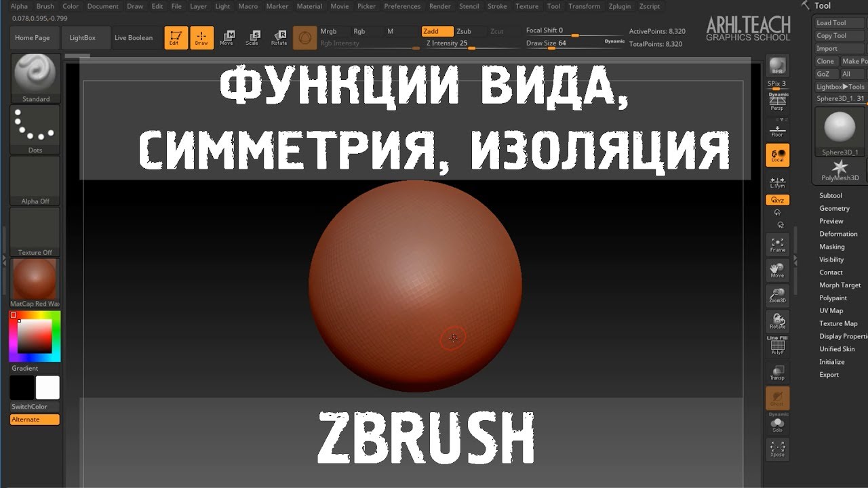Click the Load Tool button

point(840,23)
